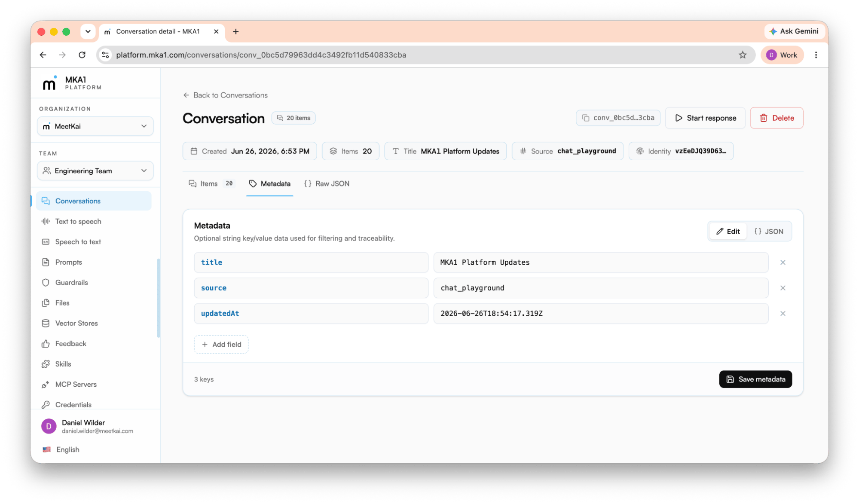
Task: Switch metadata view to Edit mode
Action: coord(728,231)
